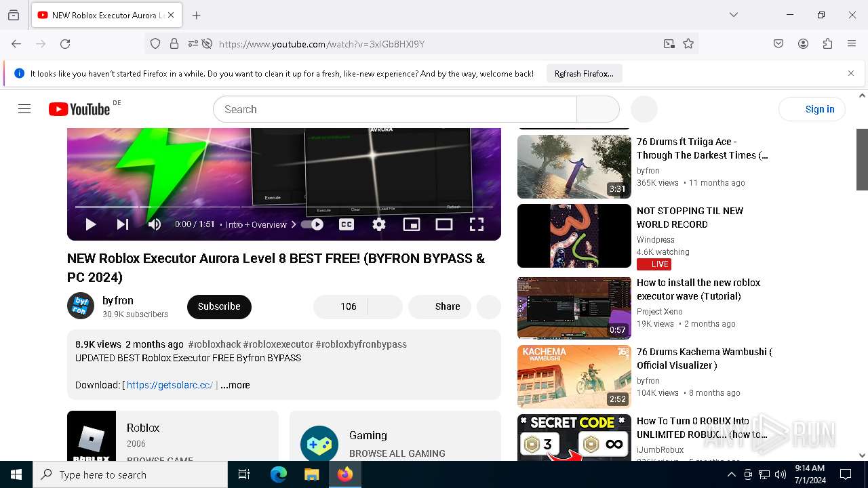Open 76 Drums Through The Darkest Times thumbnail

(x=574, y=167)
